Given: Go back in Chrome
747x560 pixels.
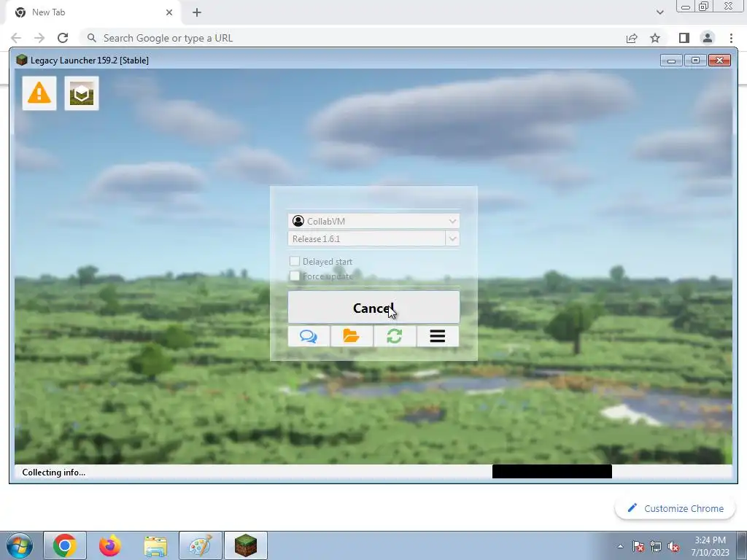Looking at the screenshot, I should (16, 38).
